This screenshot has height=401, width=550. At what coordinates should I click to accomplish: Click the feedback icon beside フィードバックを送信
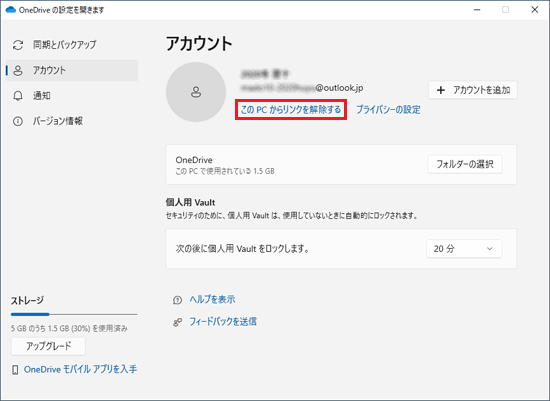tap(177, 322)
